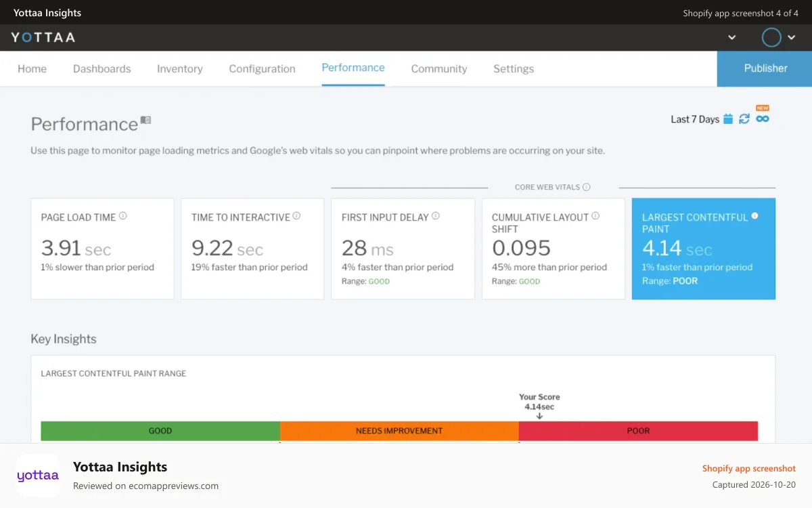Click the YOTTAA logo in header
This screenshot has height=508, width=812.
(43, 37)
